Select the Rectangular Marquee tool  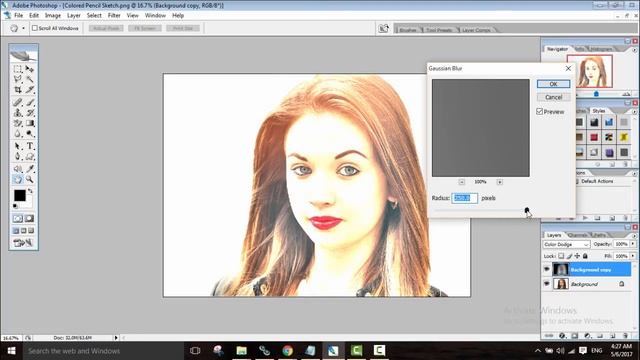tap(18, 69)
